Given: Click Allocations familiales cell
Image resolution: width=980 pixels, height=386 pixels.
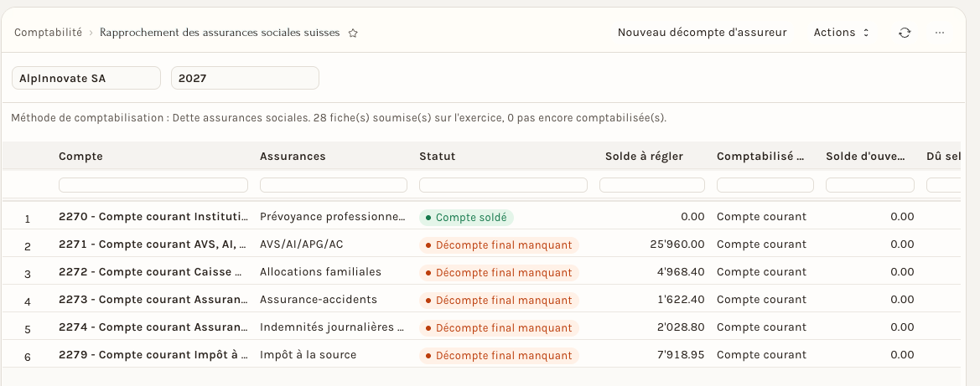Looking at the screenshot, I should coord(320,272).
